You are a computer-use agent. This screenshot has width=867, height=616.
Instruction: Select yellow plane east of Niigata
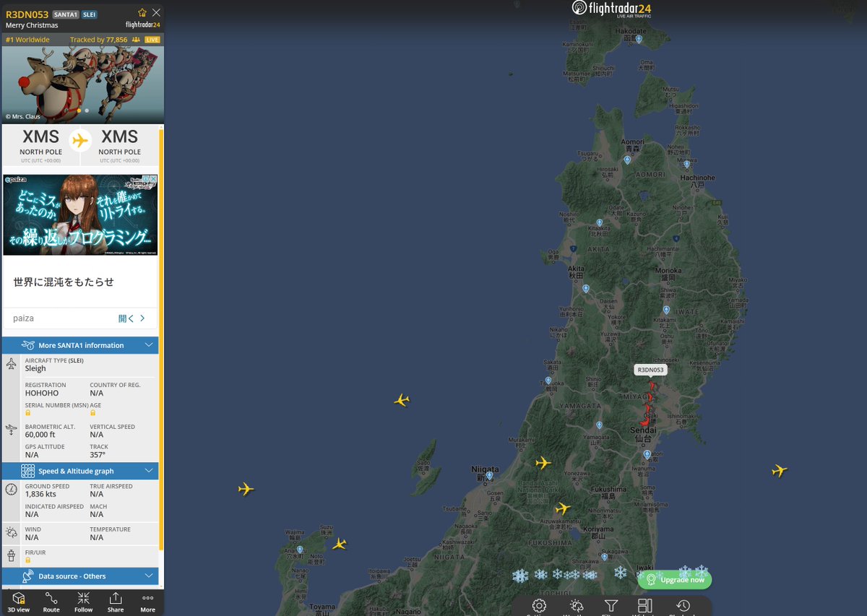543,462
